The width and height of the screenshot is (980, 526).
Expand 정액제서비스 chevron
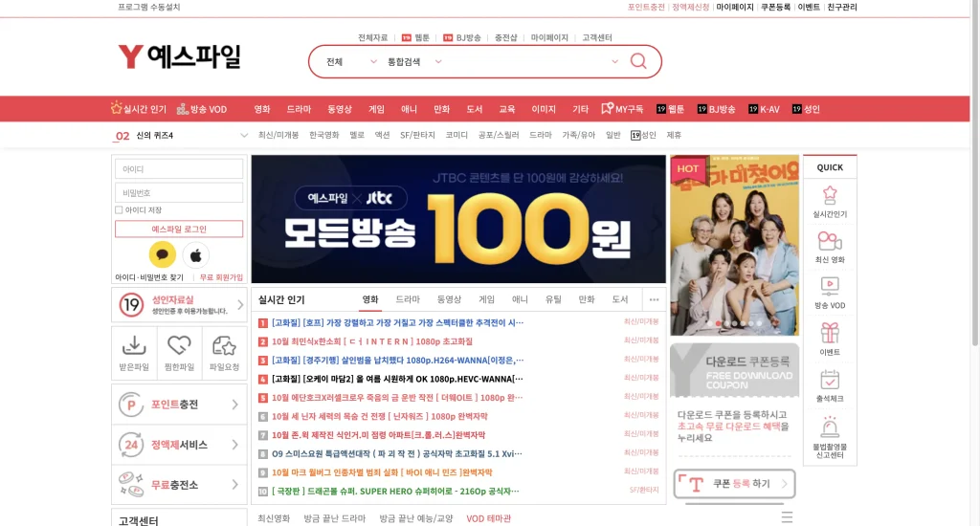[235, 445]
